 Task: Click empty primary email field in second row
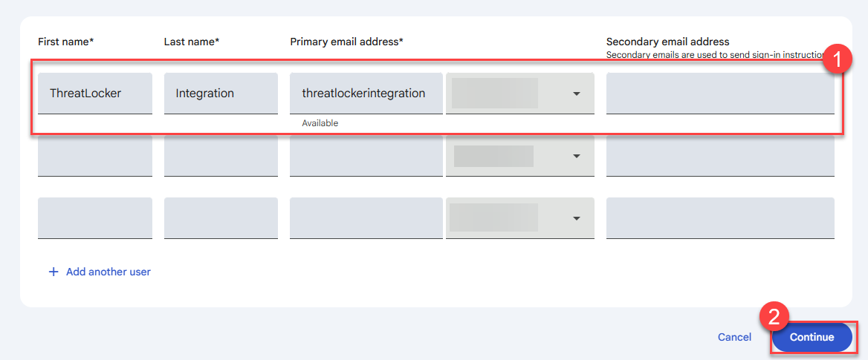(366, 156)
